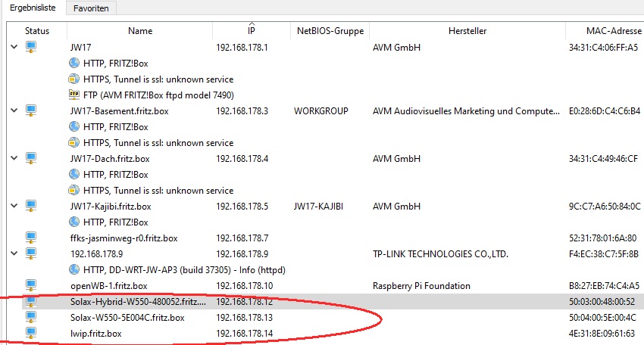644x345 pixels.
Task: Sort by the Hersteller column header
Action: tap(467, 31)
